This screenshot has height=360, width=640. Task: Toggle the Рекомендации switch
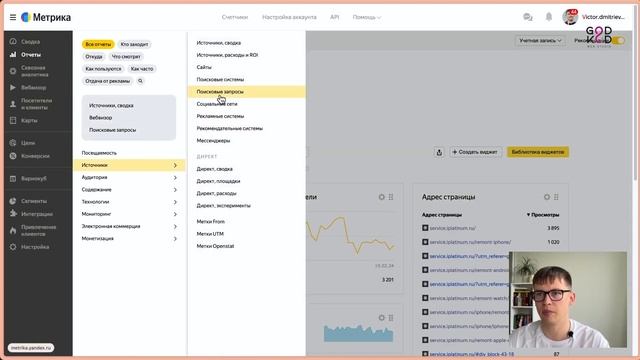pyautogui.click(x=619, y=40)
